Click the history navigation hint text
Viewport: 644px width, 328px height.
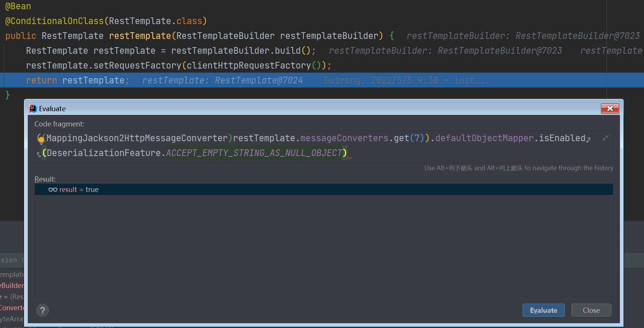coord(519,168)
